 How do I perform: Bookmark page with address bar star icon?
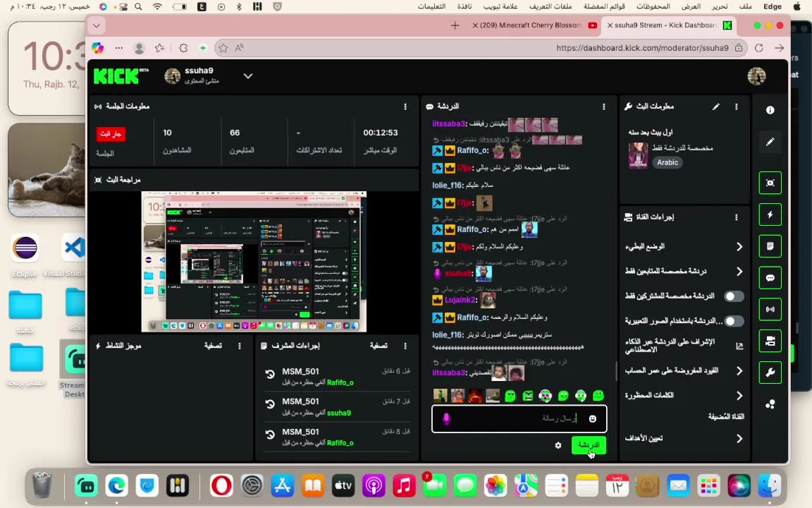223,48
